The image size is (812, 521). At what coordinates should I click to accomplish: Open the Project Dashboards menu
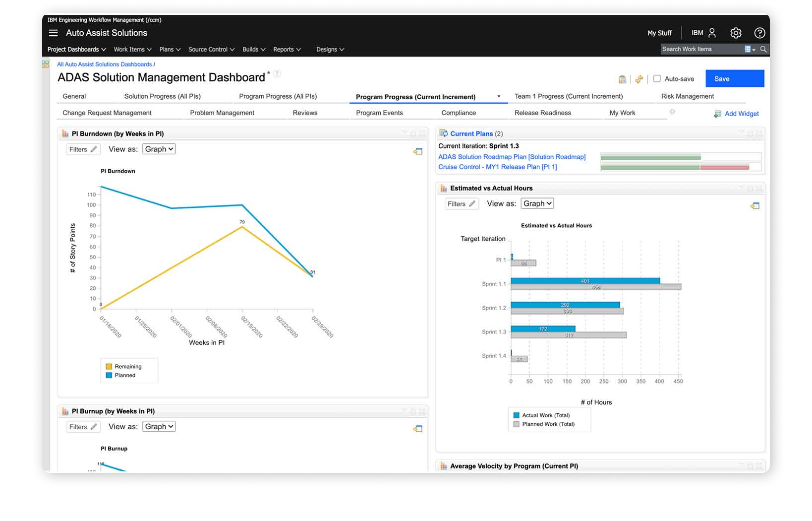coord(77,49)
